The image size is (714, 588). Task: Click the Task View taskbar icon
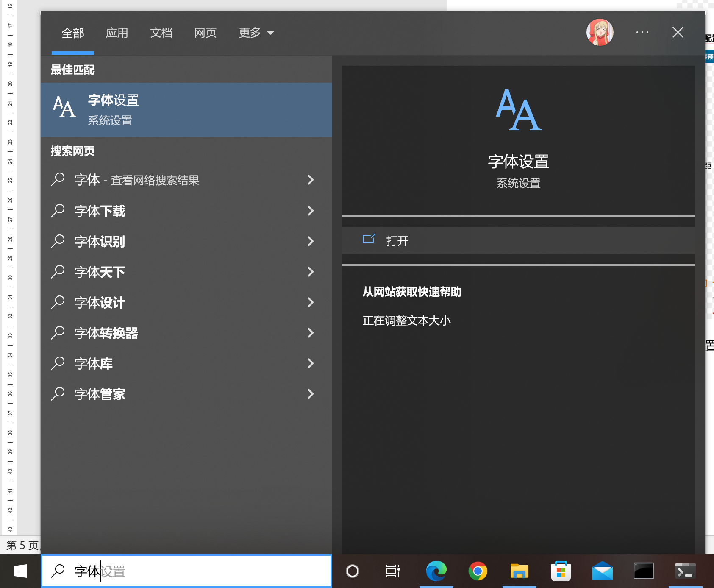tap(393, 571)
